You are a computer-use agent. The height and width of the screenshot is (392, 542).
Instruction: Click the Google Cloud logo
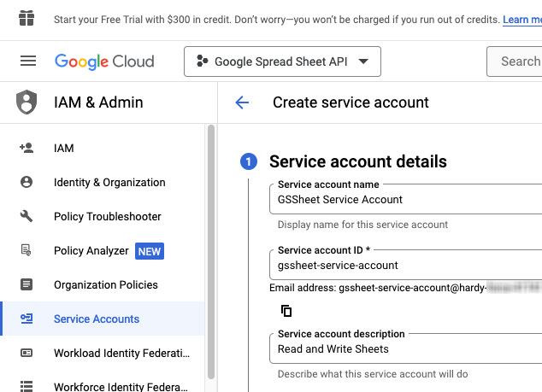[104, 61]
